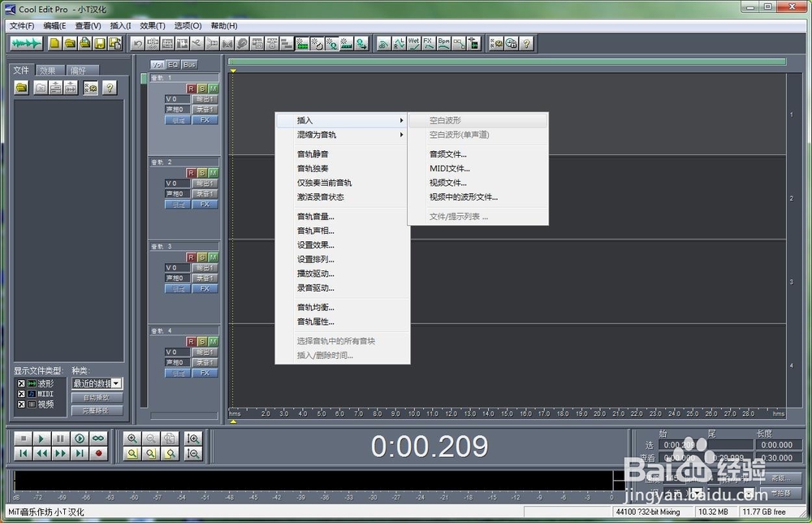This screenshot has width=812, height=523.
Task: Click the file panel help question icon
Action: coord(110,88)
